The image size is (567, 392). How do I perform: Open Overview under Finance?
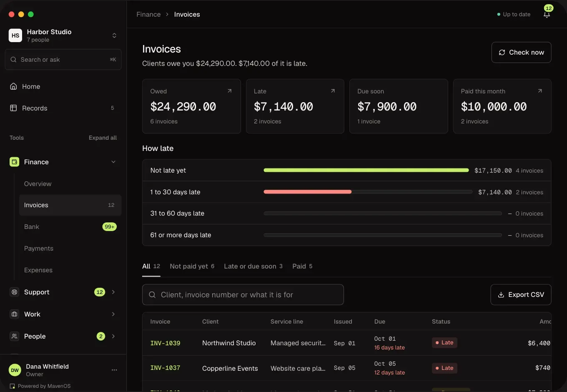click(x=70, y=183)
